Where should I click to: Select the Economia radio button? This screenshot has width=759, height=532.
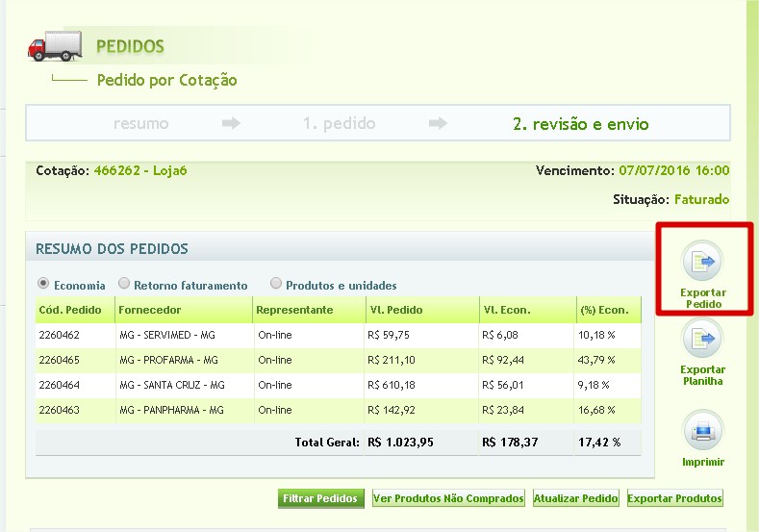pos(43,284)
